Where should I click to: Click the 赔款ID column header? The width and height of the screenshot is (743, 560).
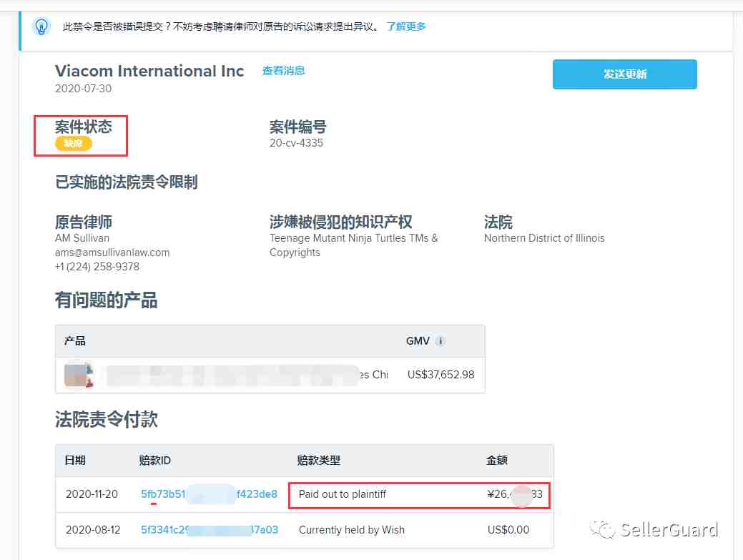point(155,461)
